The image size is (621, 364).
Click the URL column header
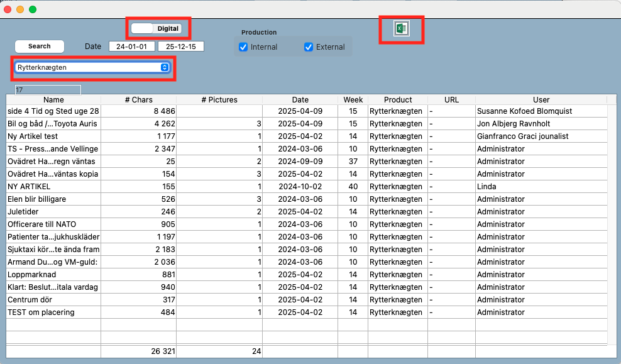click(x=451, y=99)
